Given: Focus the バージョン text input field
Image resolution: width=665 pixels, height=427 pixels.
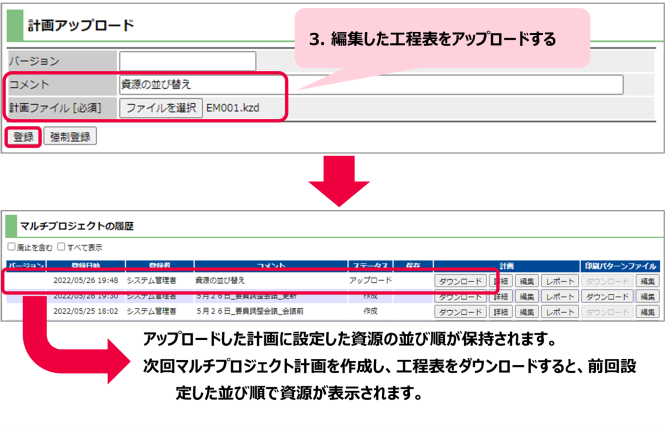Looking at the screenshot, I should [187, 62].
